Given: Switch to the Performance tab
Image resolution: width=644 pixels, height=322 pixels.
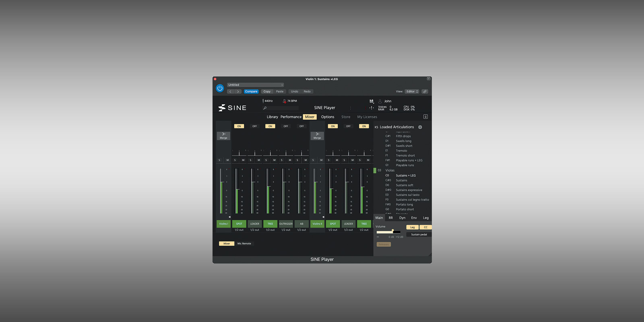Looking at the screenshot, I should coord(291,117).
